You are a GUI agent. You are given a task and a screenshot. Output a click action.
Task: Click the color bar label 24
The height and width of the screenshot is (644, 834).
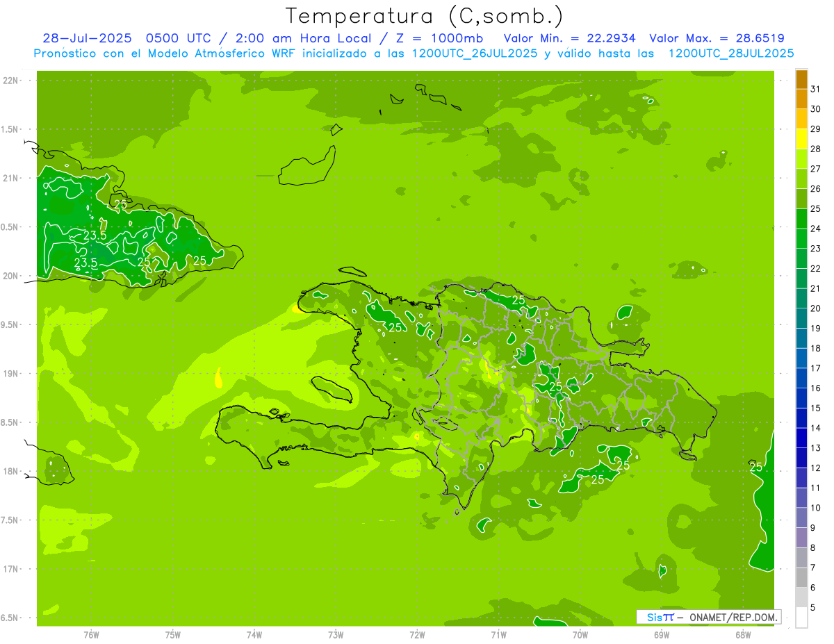[x=816, y=229]
